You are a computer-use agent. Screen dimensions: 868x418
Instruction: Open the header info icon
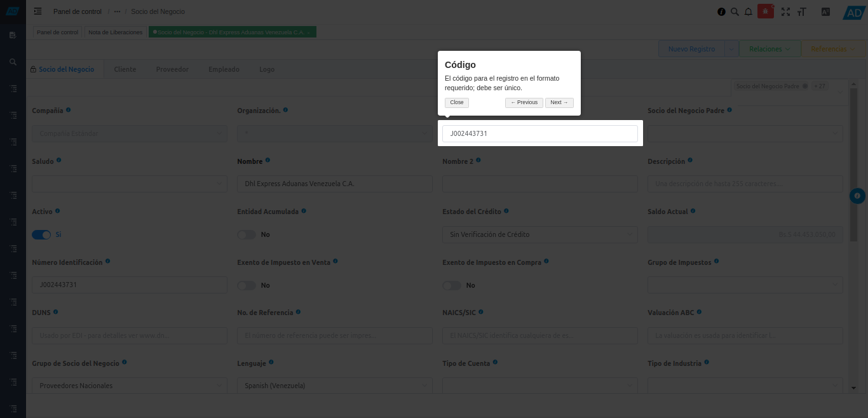(x=721, y=11)
